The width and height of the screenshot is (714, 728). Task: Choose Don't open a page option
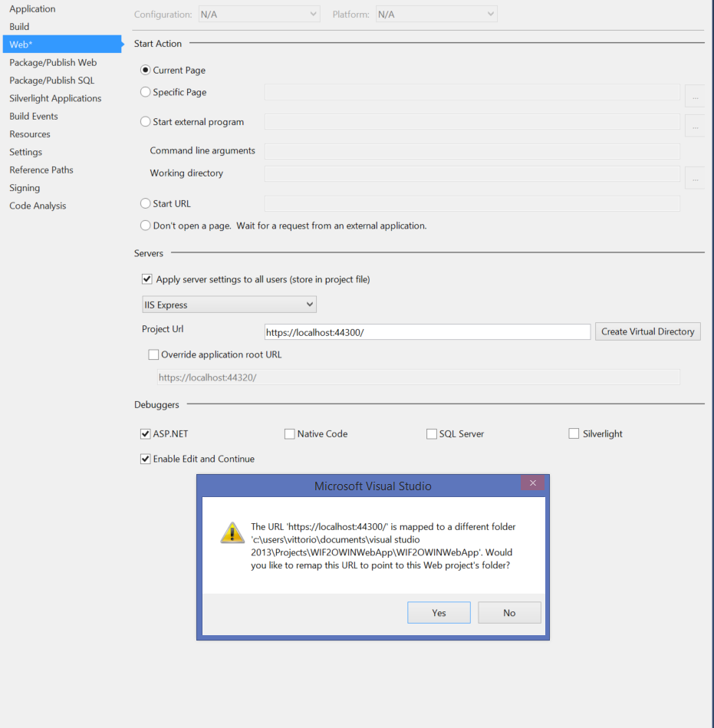[x=145, y=226]
